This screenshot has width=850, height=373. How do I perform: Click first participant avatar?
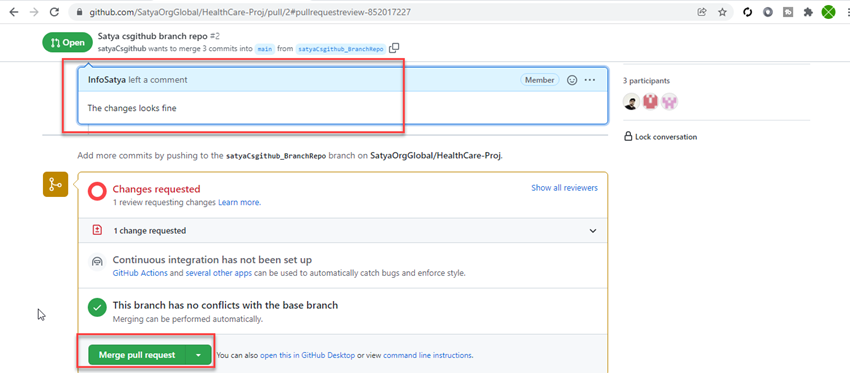[631, 101]
